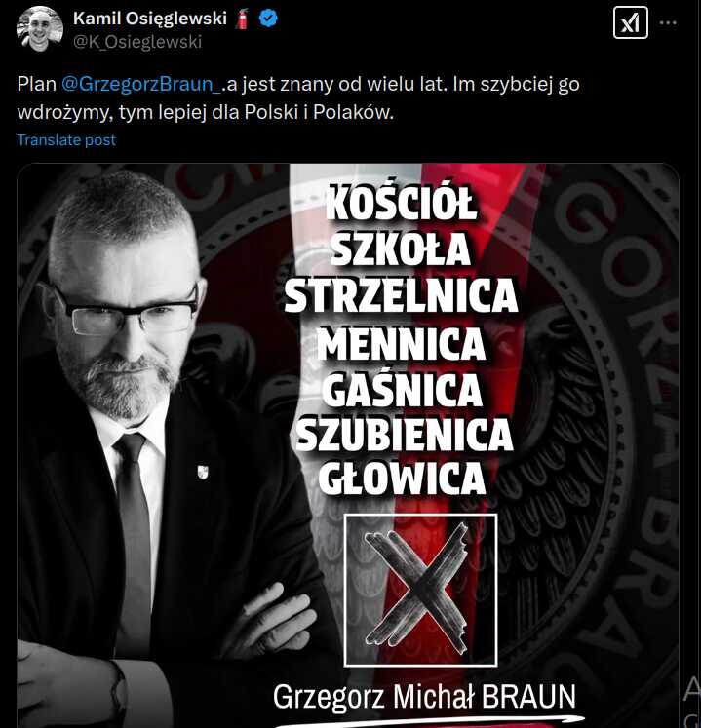This screenshot has height=728, width=701.
Task: Click the word GAŚNICA in the poster
Action: click(402, 388)
